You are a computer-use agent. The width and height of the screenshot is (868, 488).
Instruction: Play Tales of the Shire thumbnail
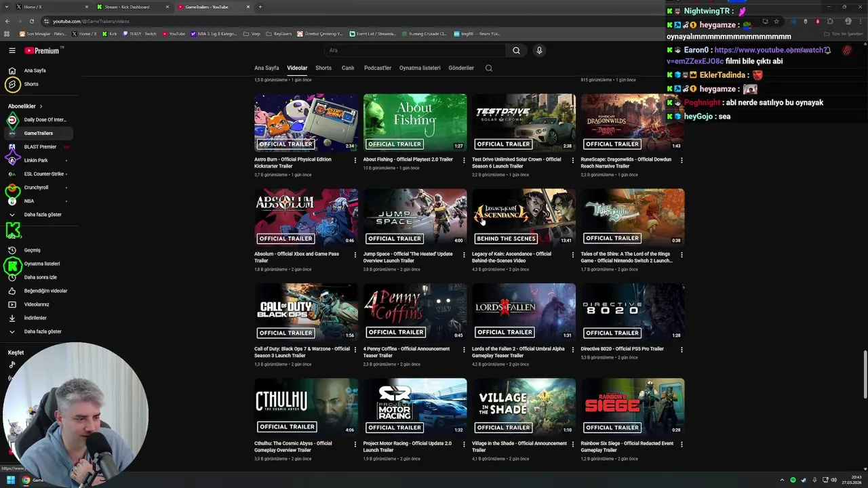click(x=633, y=218)
